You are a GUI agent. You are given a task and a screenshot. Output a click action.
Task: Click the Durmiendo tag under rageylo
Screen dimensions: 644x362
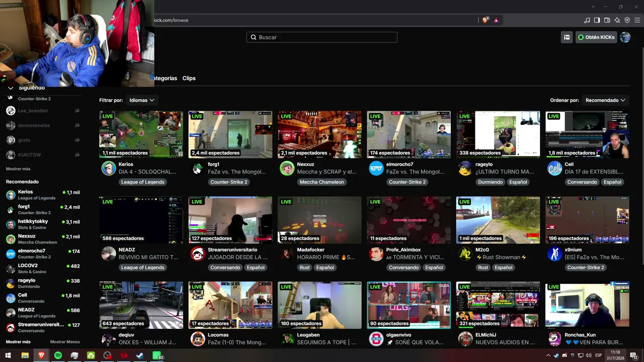coord(491,182)
